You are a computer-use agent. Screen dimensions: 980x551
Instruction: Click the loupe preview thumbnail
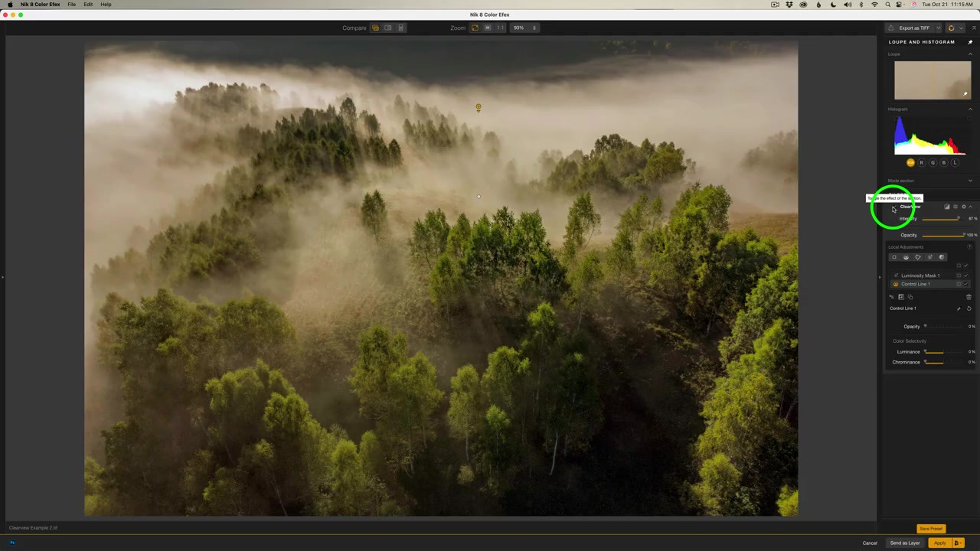pyautogui.click(x=933, y=80)
